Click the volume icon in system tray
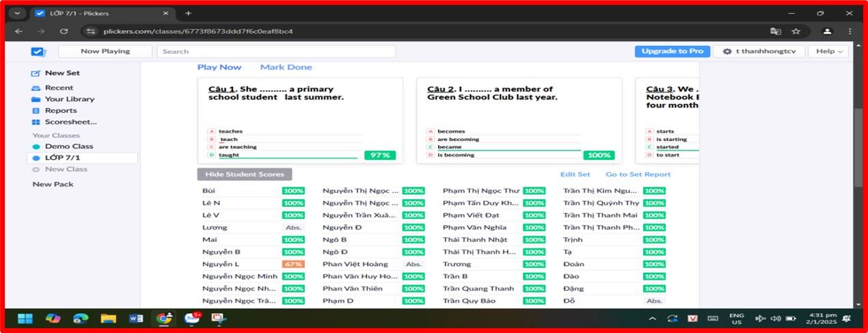Image resolution: width=868 pixels, height=333 pixels. click(x=776, y=319)
